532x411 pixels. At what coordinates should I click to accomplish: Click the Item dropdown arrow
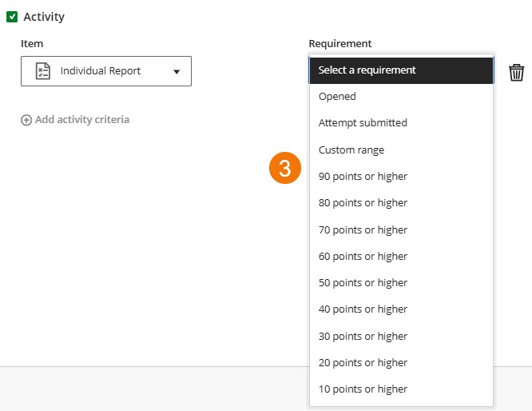point(177,72)
